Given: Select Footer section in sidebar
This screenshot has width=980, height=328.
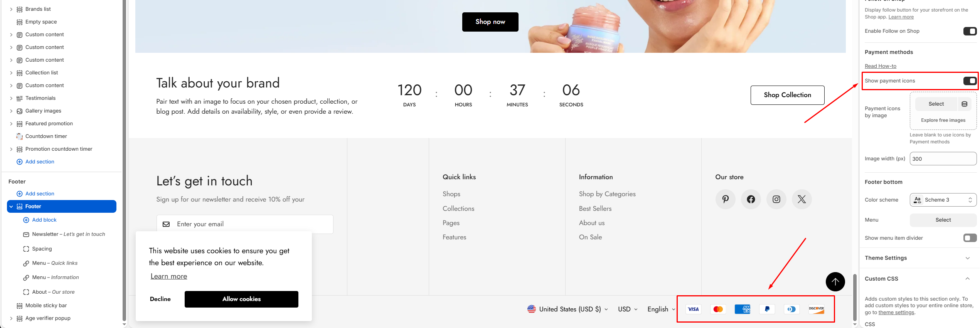Looking at the screenshot, I should (62, 207).
